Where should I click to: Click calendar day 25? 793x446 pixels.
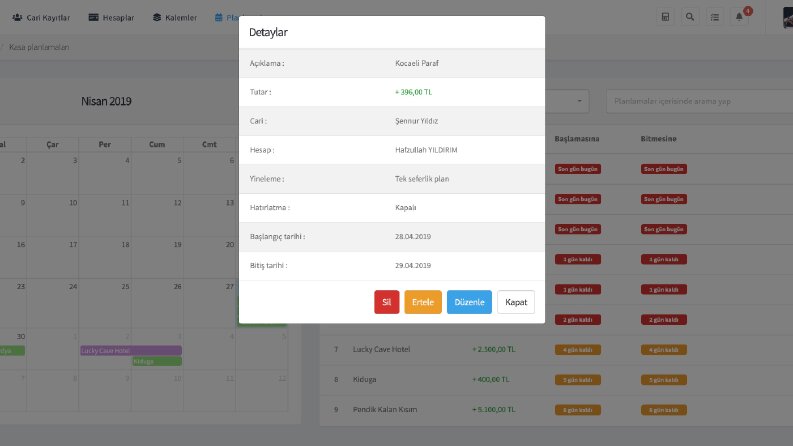pos(125,287)
